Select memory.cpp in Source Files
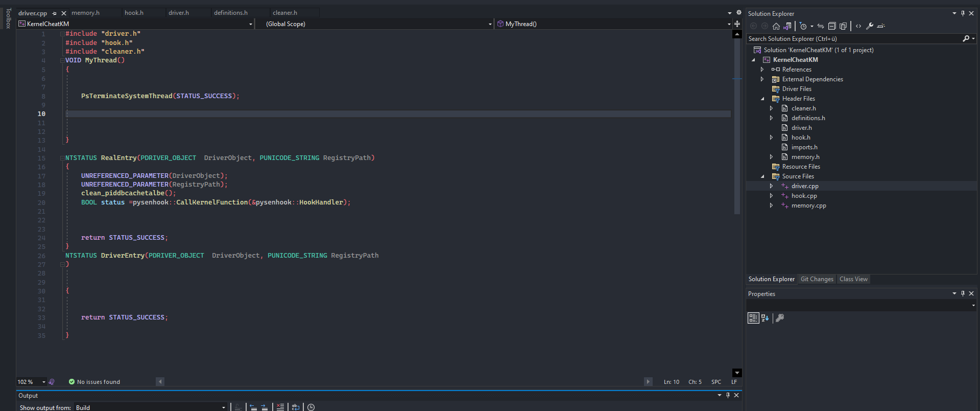This screenshot has width=980, height=411. [x=808, y=205]
